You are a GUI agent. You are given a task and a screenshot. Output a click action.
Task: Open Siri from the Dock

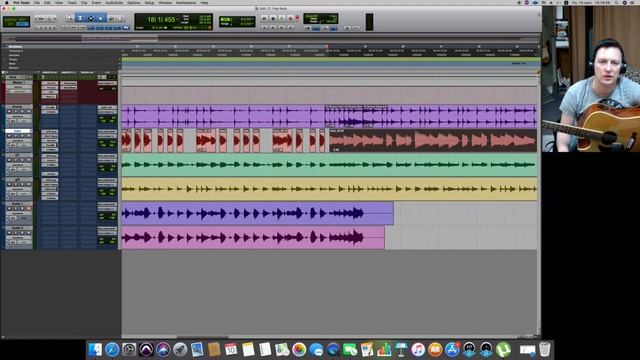click(x=163, y=350)
